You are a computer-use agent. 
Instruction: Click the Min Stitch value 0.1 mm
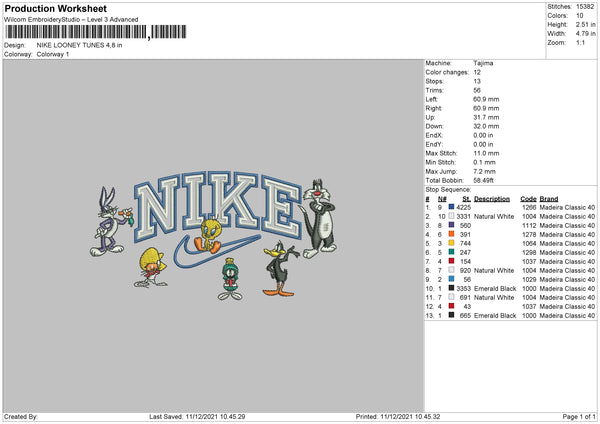[x=484, y=162]
